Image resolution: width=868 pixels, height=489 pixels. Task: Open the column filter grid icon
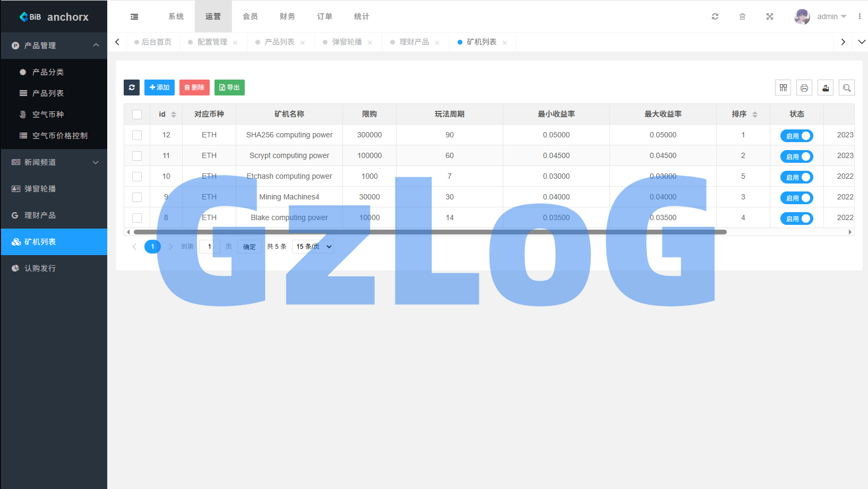pos(783,88)
